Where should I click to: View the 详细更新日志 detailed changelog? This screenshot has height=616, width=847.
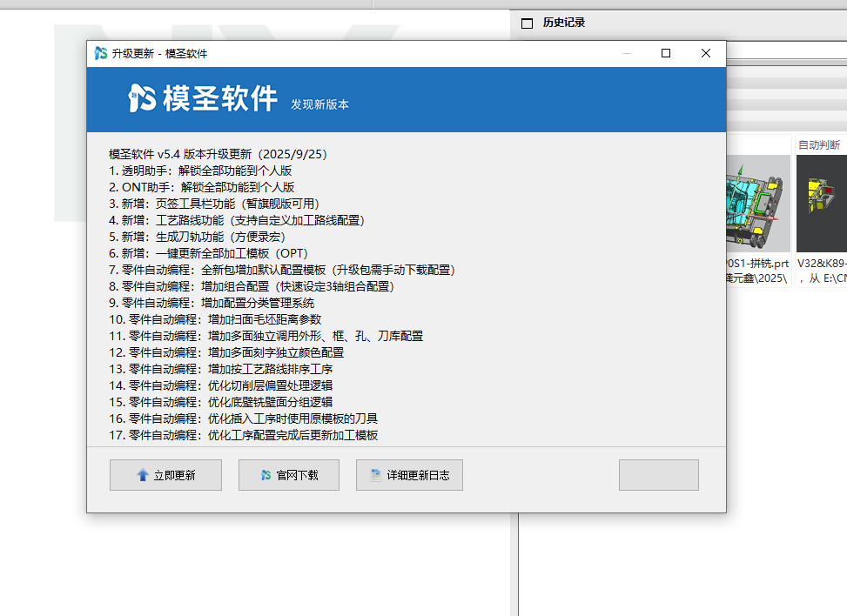[409, 475]
